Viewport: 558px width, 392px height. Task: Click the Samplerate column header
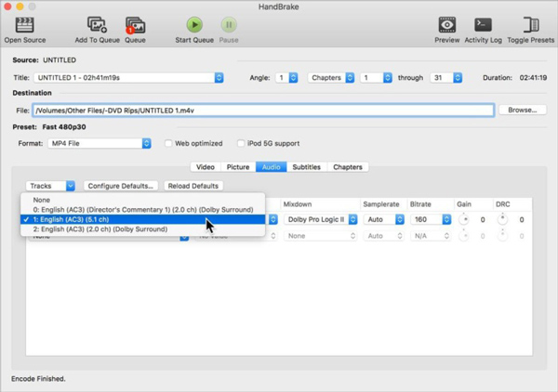click(380, 204)
